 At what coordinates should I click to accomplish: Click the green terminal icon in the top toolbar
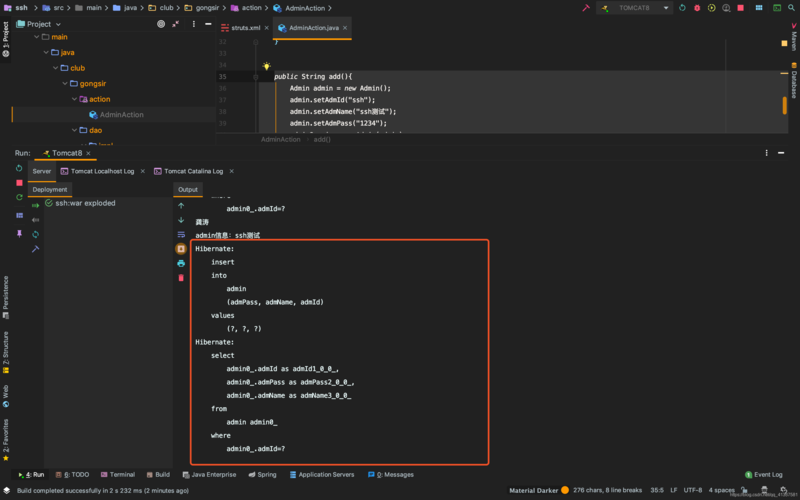tap(777, 8)
